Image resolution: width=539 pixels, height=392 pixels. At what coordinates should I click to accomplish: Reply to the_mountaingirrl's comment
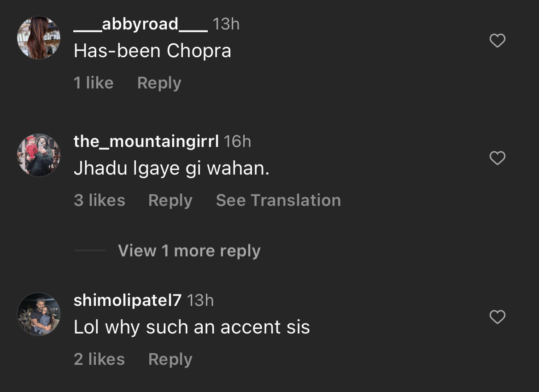coord(170,200)
